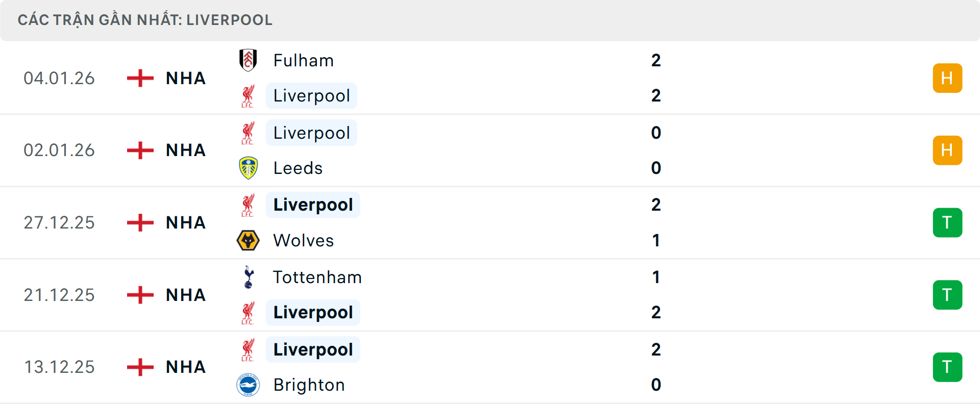Image resolution: width=980 pixels, height=404 pixels.
Task: Toggle the green T badge for the Wolves match
Action: [x=947, y=222]
